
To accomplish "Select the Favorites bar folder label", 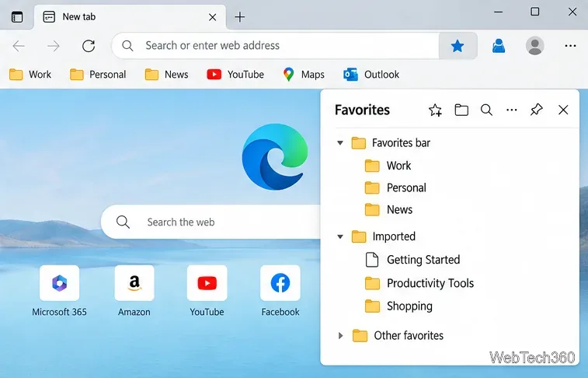I will (x=401, y=143).
